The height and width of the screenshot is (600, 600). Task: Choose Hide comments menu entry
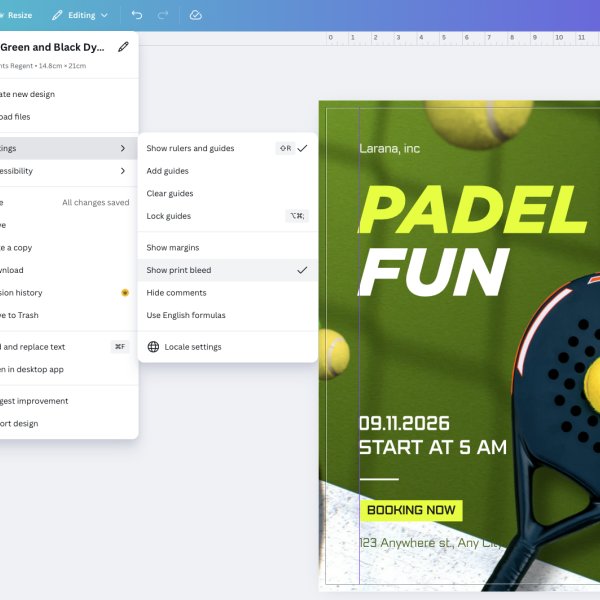[x=177, y=293]
